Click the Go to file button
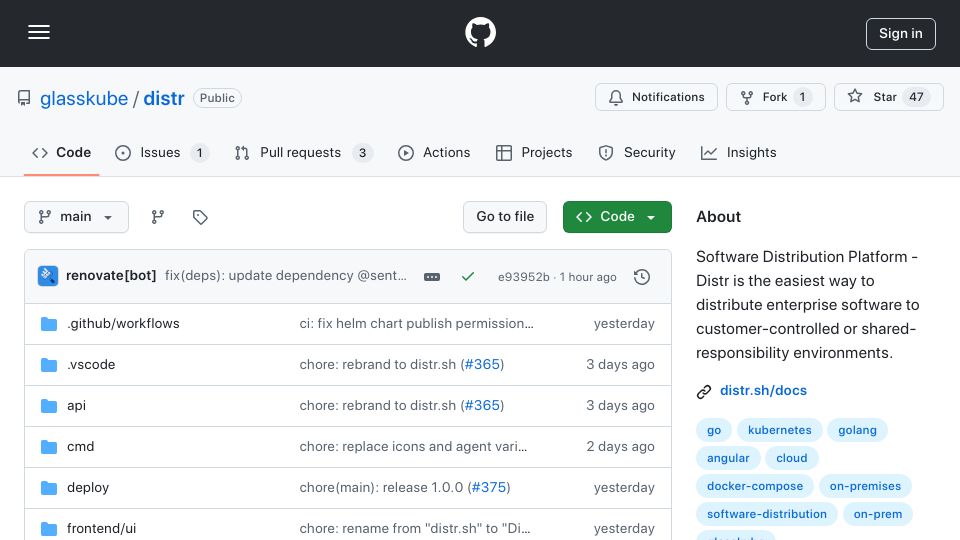The width and height of the screenshot is (960, 540). (x=505, y=217)
